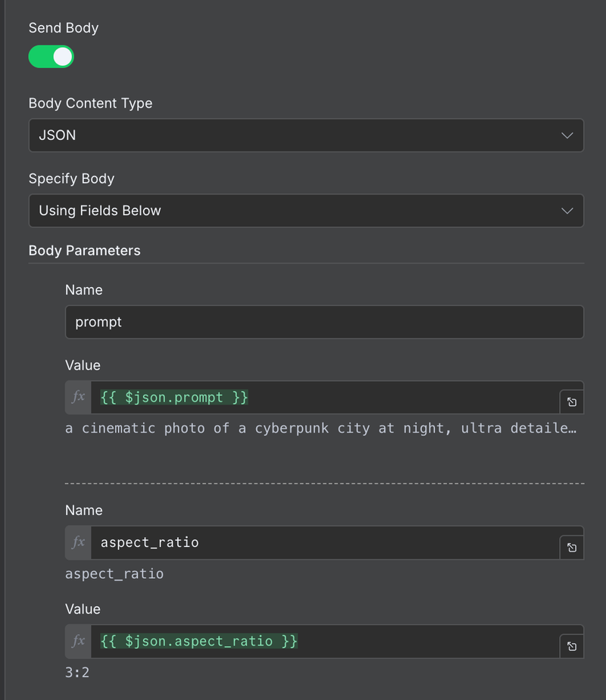Click the 3:2 expression result preview

77,672
